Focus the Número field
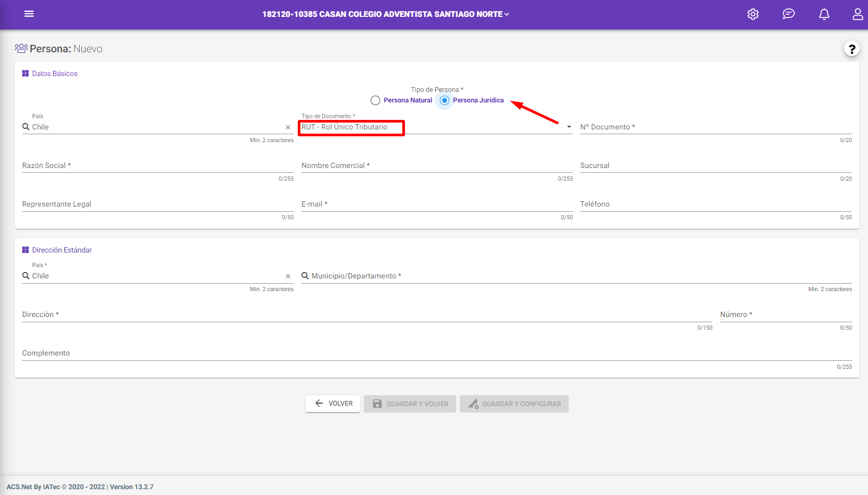 click(x=786, y=314)
